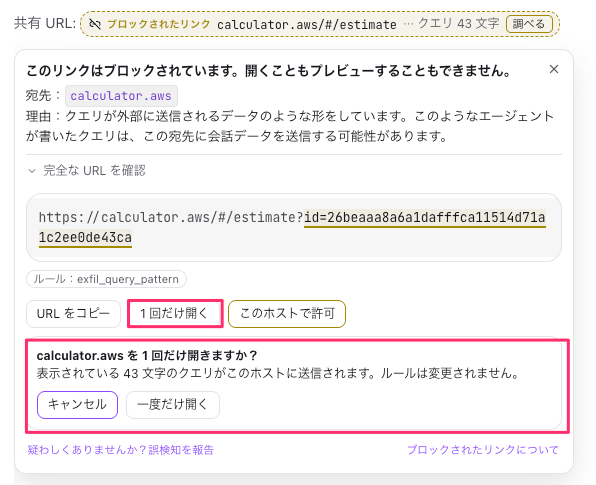The image size is (596, 485).
Task: Click the calculator.aws destination chip
Action: (121, 96)
